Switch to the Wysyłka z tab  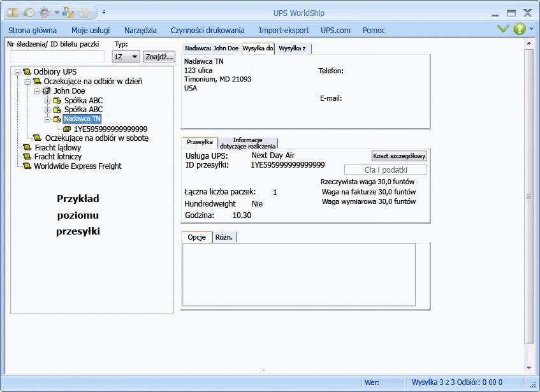[293, 48]
